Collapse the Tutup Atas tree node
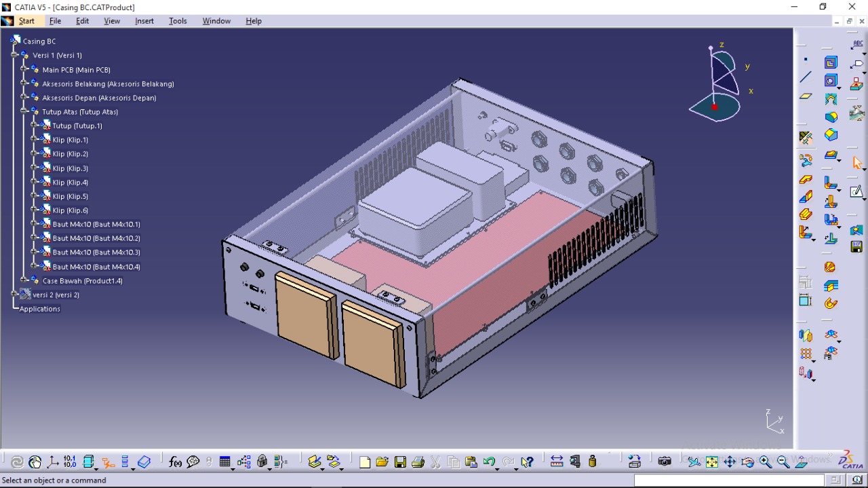 (x=24, y=111)
